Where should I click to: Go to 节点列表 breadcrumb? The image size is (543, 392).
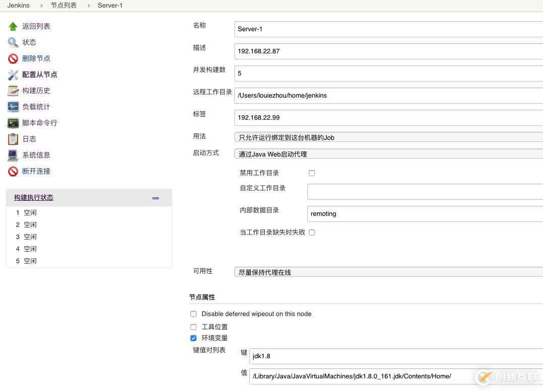(x=63, y=6)
